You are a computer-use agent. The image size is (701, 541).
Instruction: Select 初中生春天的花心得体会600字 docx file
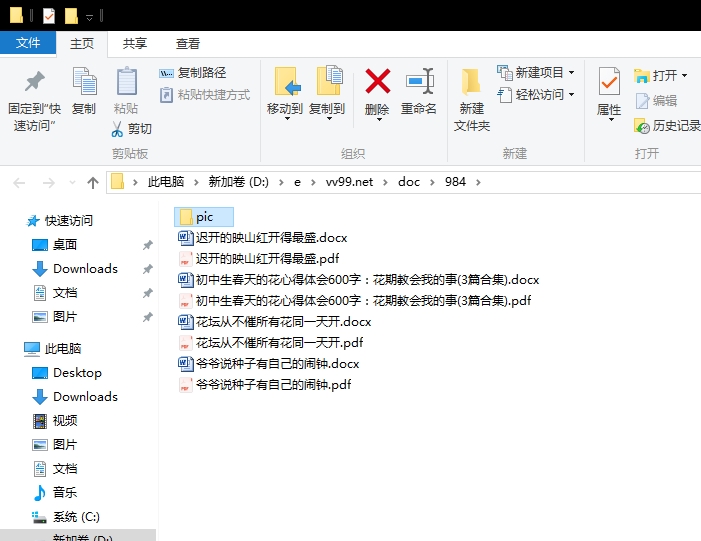coord(359,279)
